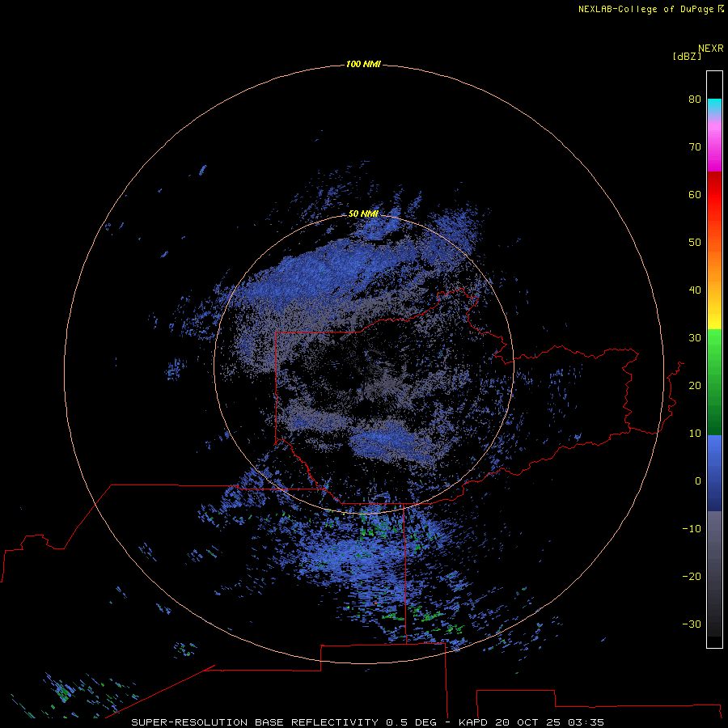Click the 10 dBZ scale value
This screenshot has width=728, height=728.
click(695, 434)
